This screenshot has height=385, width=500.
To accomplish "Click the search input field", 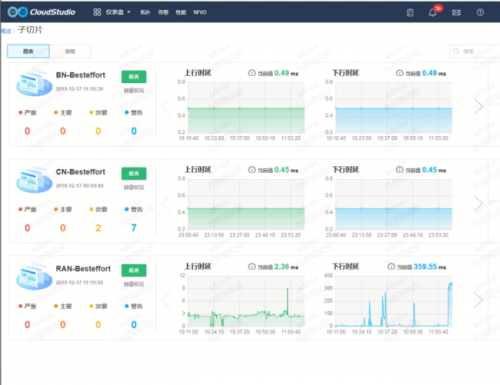I will (475, 51).
